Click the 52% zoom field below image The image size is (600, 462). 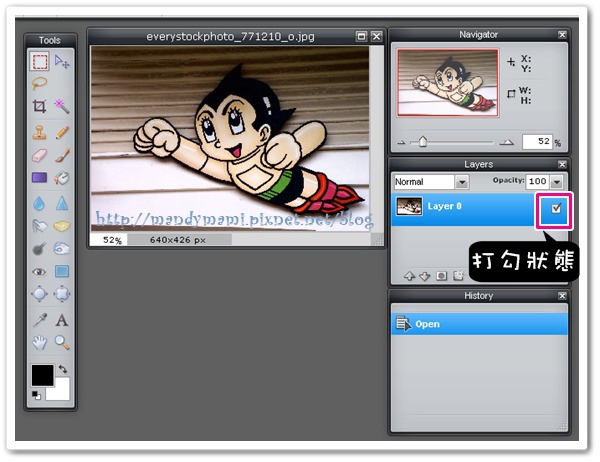point(109,240)
